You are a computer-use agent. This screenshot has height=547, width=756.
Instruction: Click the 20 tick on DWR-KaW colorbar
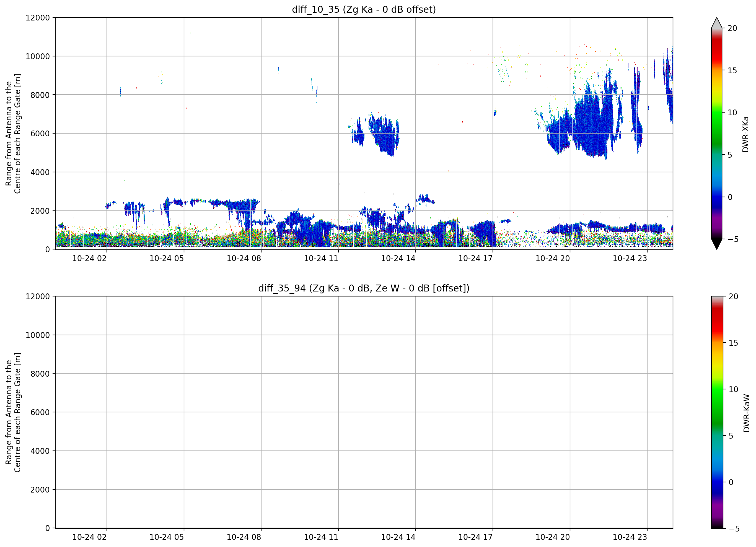733,296
